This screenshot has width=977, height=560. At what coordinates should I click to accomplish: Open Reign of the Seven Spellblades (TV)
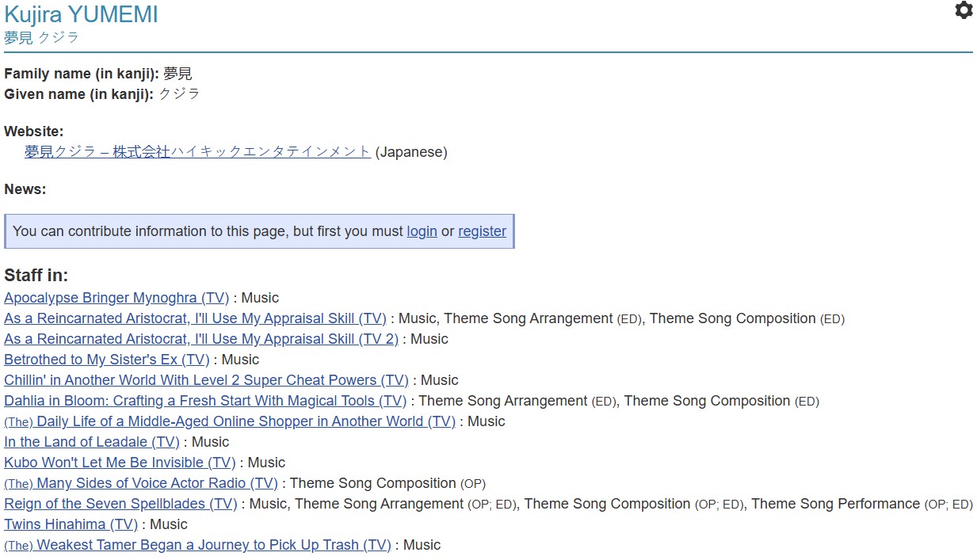pos(120,504)
